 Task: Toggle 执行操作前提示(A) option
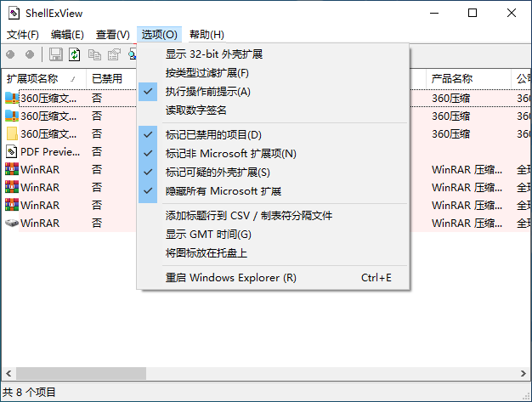point(273,92)
